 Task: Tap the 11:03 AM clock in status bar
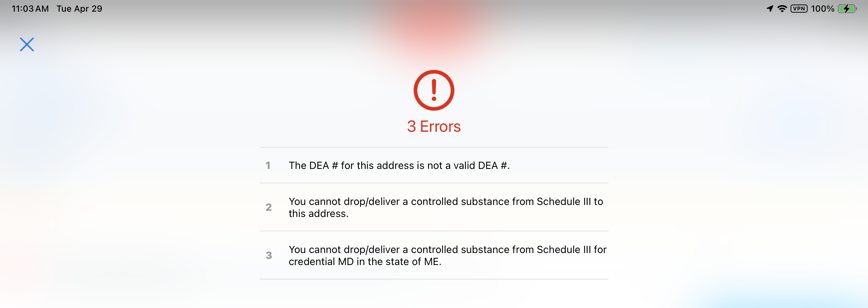(x=30, y=9)
